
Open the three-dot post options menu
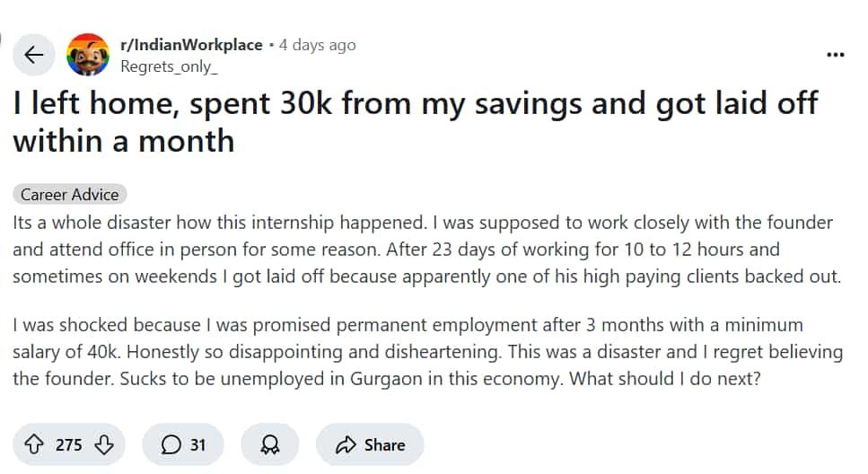(836, 54)
